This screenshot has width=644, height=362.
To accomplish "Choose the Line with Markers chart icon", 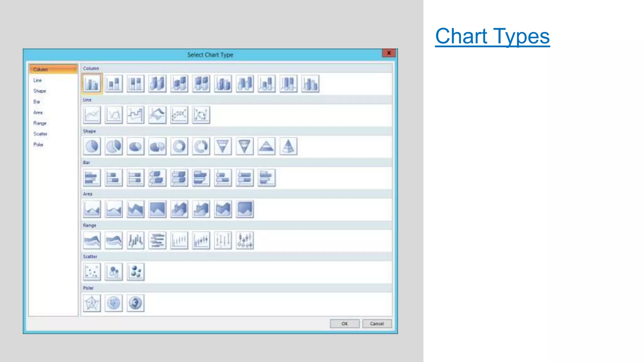I will pyautogui.click(x=179, y=115).
